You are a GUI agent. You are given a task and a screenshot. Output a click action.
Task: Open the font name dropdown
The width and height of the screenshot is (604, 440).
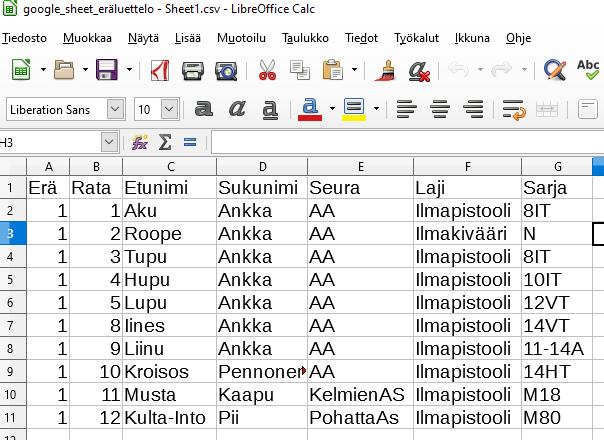115,109
